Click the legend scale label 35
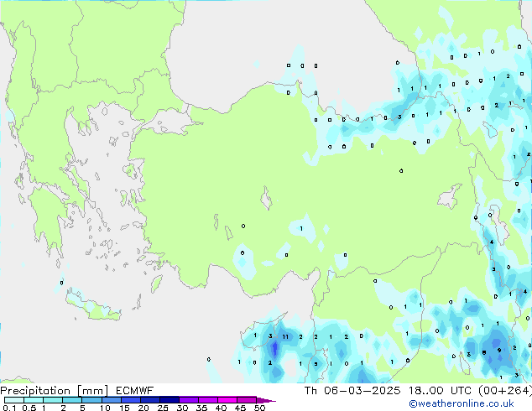Viewport: 532px width, 411px height. pos(201,408)
